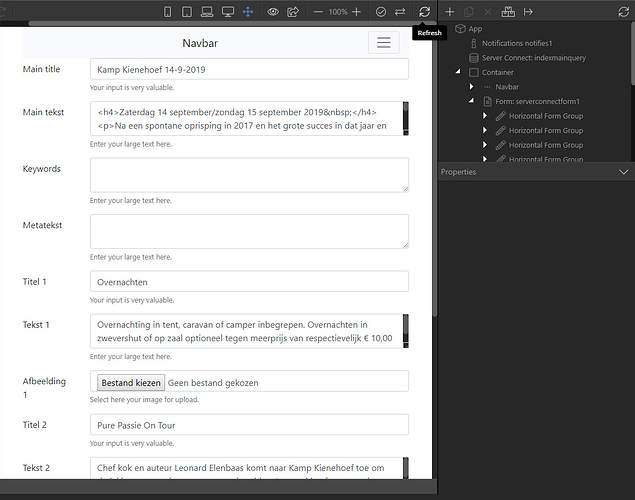Select the fit-to-view move arrows icon
635x500 pixels.
[x=248, y=12]
